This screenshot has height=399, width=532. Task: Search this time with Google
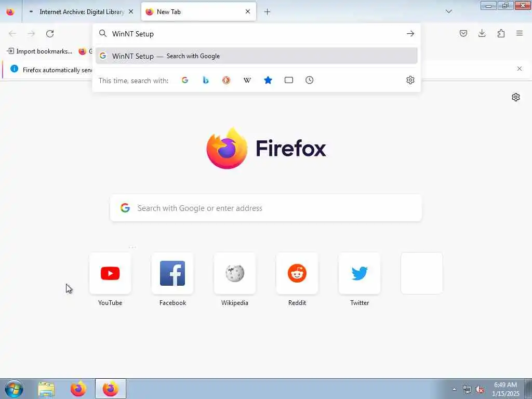[185, 80]
